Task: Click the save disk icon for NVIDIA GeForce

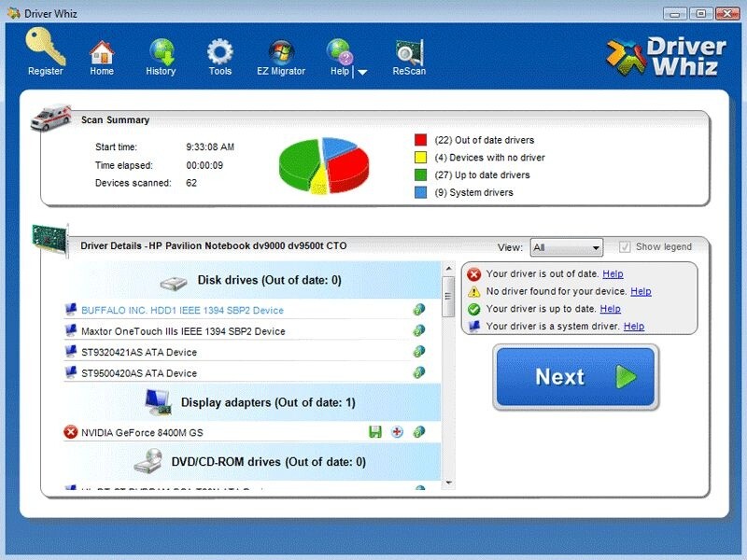Action: tap(375, 432)
